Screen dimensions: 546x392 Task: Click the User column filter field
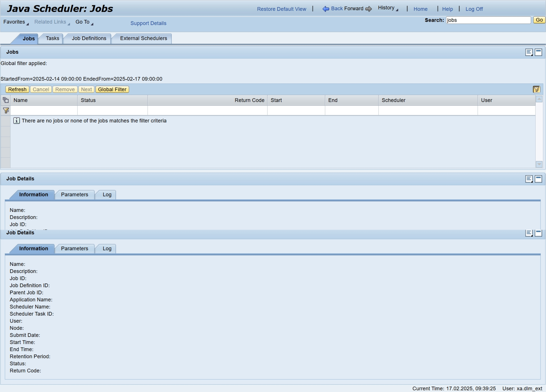[507, 111]
